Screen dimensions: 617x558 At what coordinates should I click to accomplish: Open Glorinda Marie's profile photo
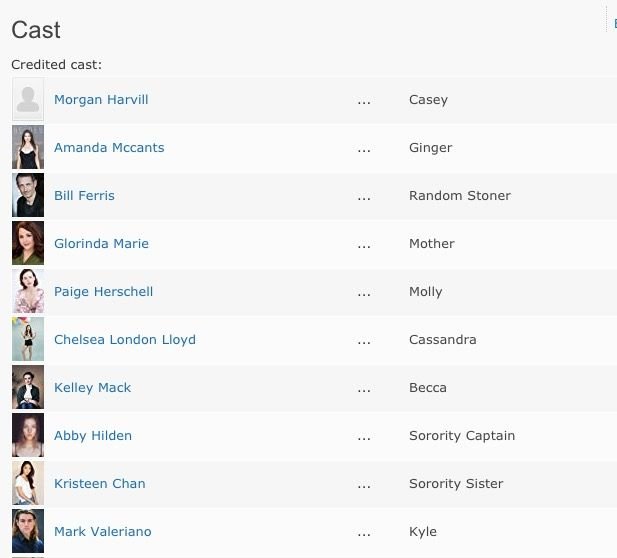click(28, 244)
